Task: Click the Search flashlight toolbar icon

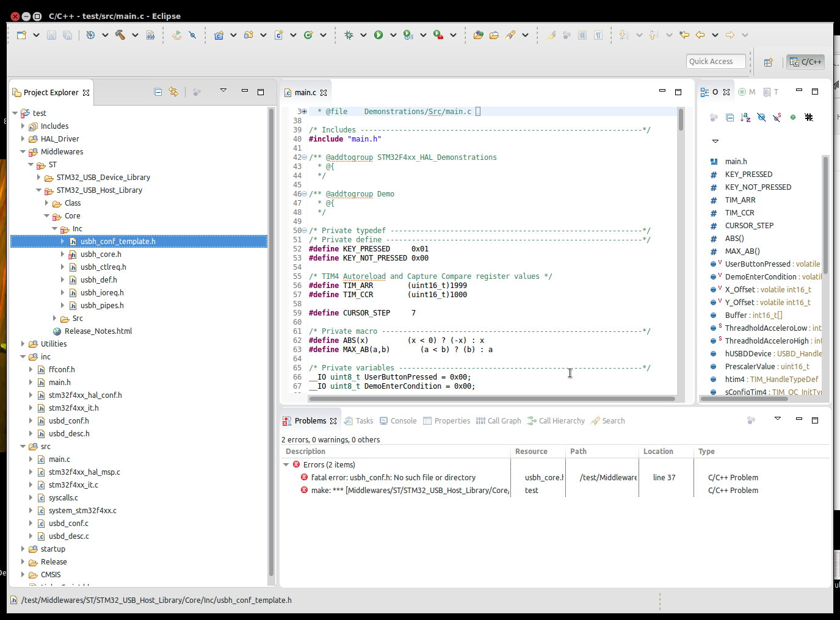Action: pos(510,35)
